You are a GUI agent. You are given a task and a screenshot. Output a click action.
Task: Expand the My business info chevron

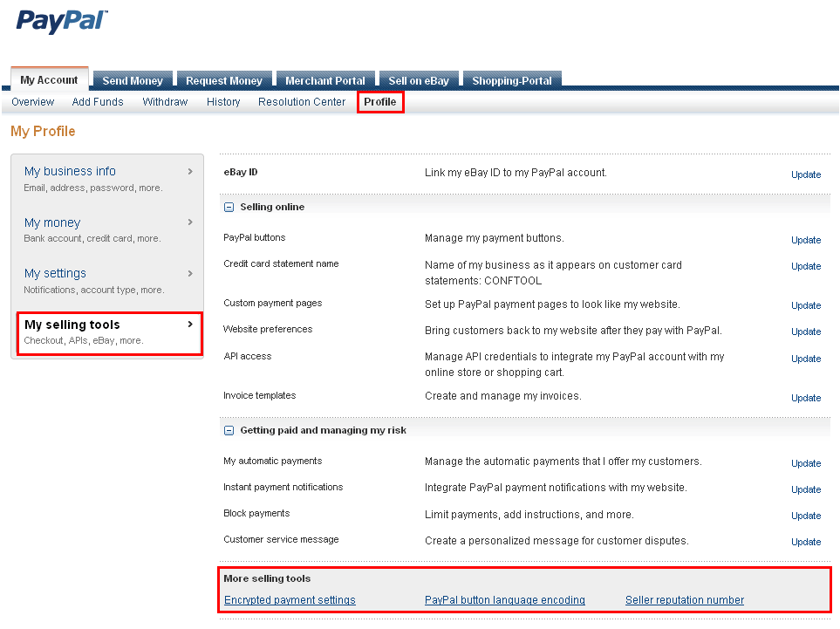(190, 172)
